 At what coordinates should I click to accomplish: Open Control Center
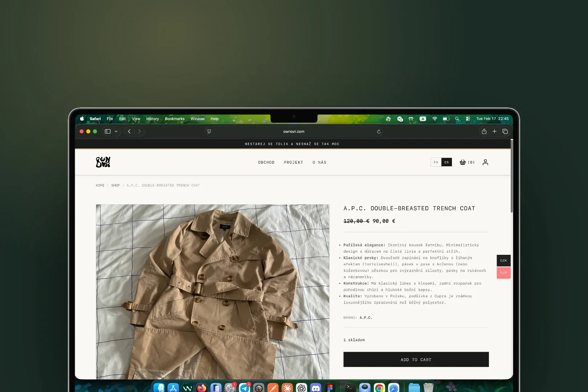tap(468, 119)
